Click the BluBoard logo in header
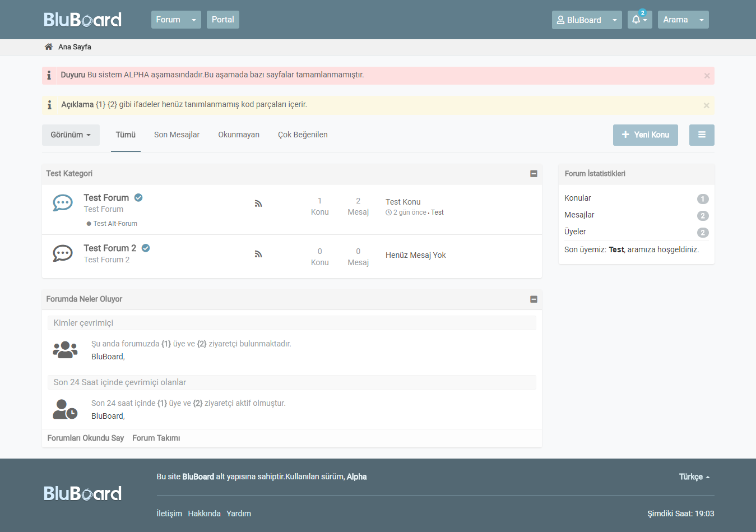This screenshot has width=756, height=532. [82, 20]
